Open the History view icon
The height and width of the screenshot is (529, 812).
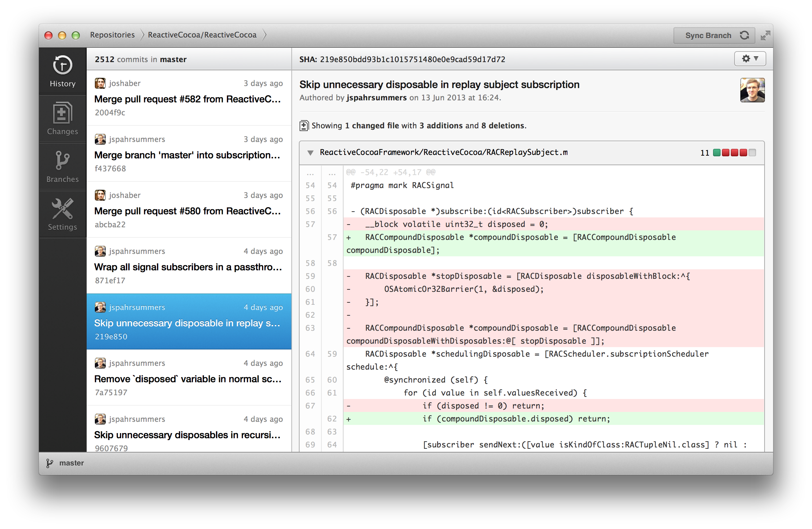62,65
